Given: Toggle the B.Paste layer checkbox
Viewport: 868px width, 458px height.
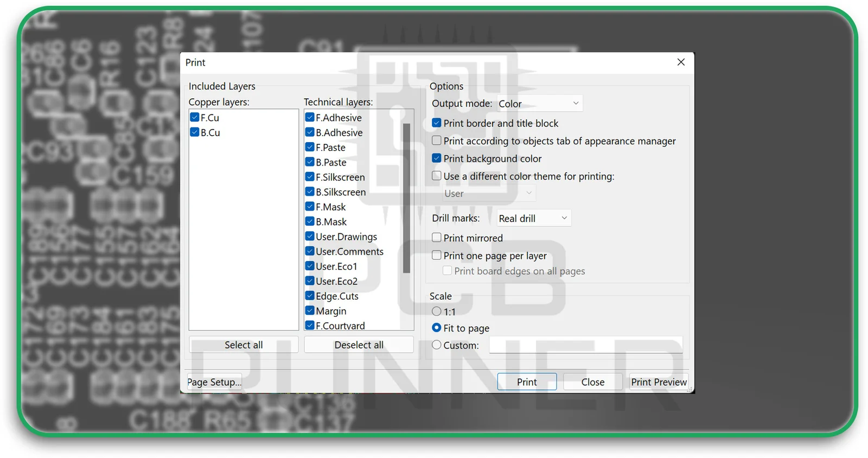Looking at the screenshot, I should point(310,162).
